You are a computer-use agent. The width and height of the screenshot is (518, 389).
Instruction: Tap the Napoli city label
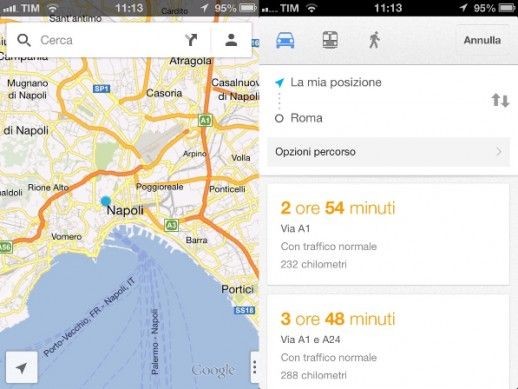[125, 210]
